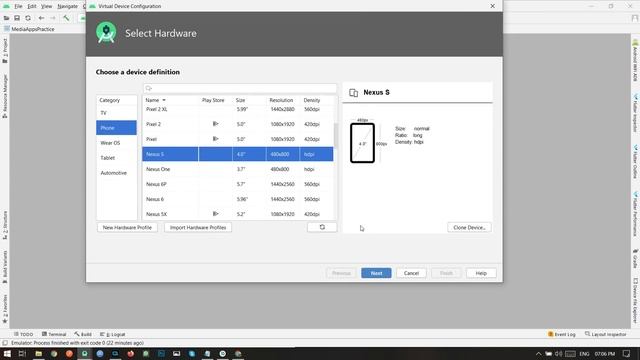Click the Play Store icon in Nexus 5X row
640x360 pixels.
216,213
